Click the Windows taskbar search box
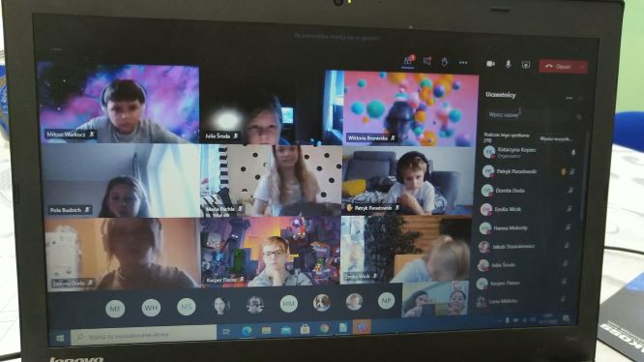This screenshot has width=644, height=362. [144, 336]
